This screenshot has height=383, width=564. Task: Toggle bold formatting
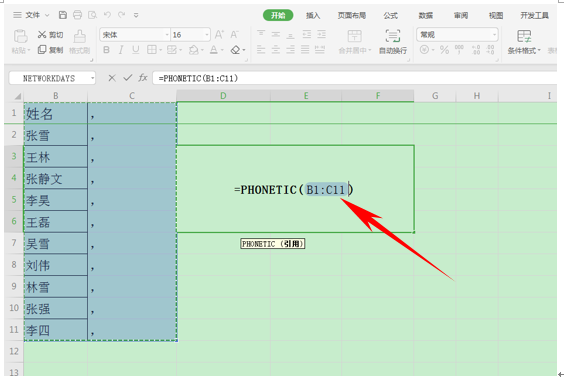[106, 50]
